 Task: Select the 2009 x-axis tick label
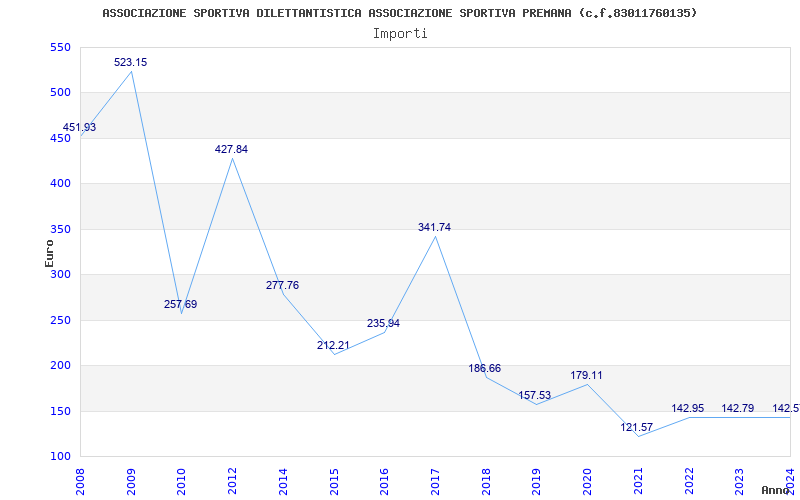pyautogui.click(x=131, y=482)
